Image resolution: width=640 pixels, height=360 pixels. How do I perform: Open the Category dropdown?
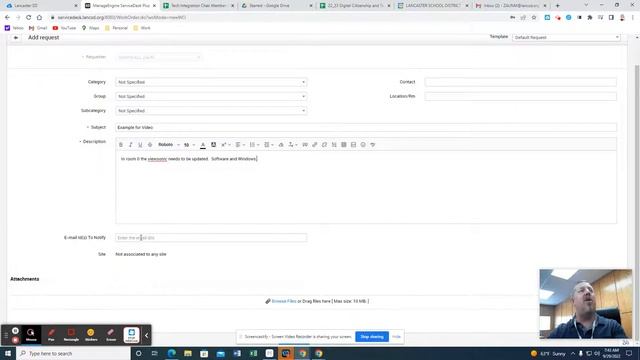click(211, 82)
